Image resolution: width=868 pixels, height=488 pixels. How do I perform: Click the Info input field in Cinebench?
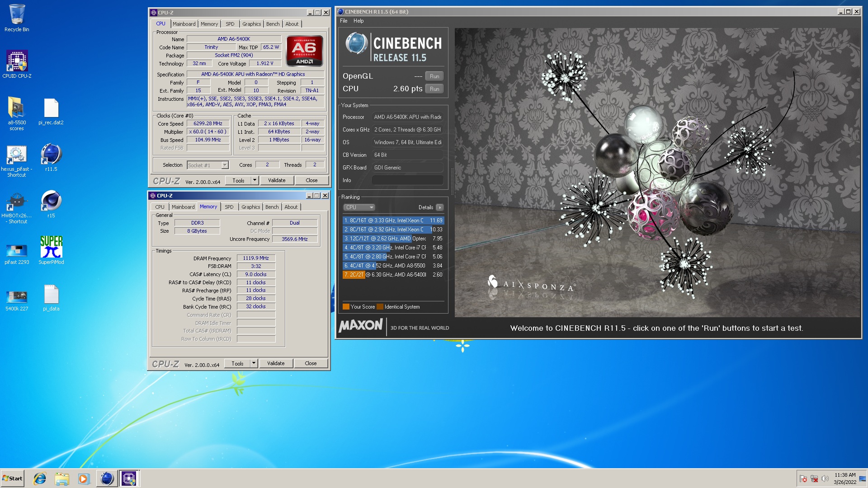[407, 180]
